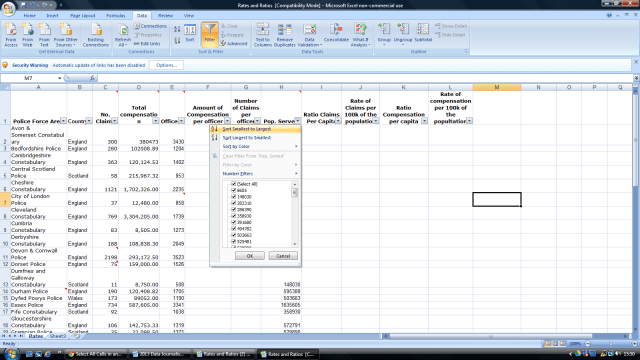Open Edit Links dialog
640x360 pixels.
(147, 44)
